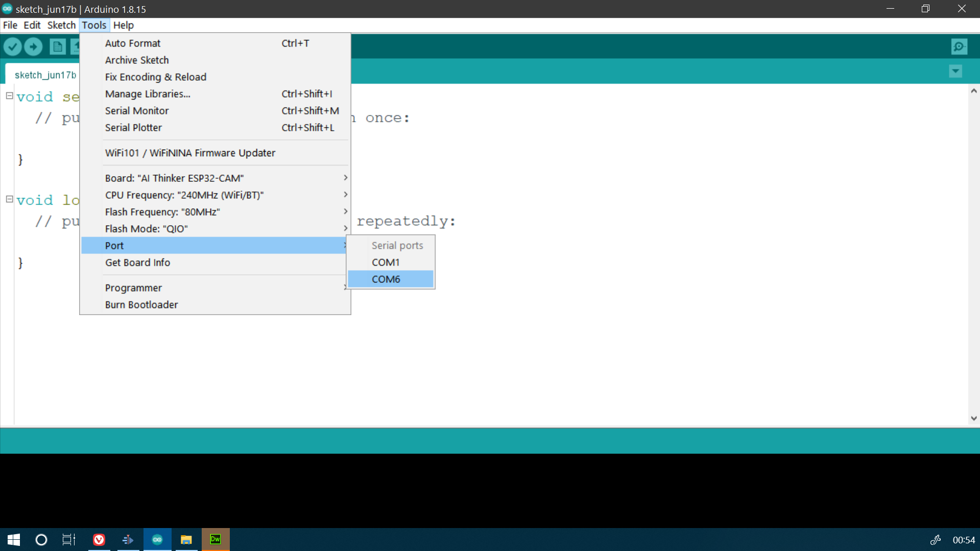Image resolution: width=980 pixels, height=551 pixels.
Task: Click the Arduino window title icon
Action: [7, 9]
